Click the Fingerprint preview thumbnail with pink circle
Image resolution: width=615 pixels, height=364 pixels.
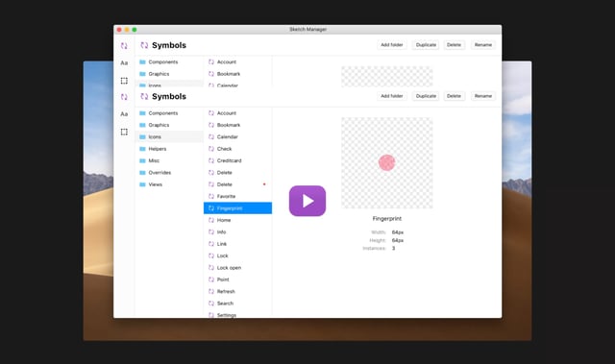386,162
